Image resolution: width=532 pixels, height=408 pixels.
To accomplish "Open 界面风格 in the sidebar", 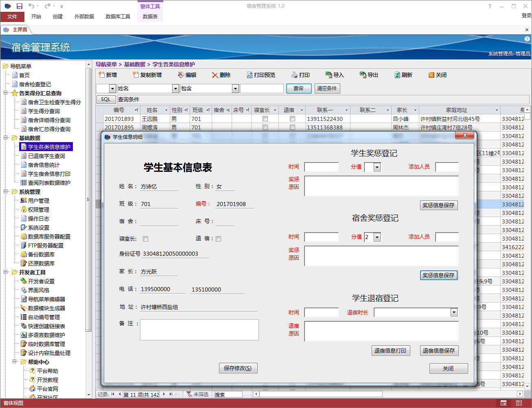I will 39,290.
